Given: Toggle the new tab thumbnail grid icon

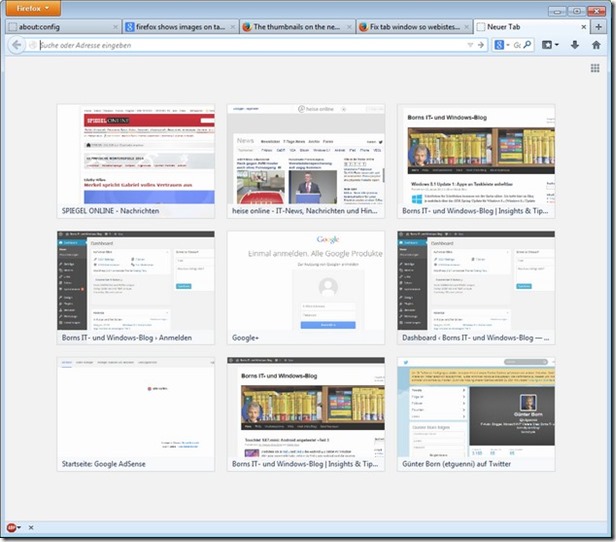Looking at the screenshot, I should click(x=594, y=68).
